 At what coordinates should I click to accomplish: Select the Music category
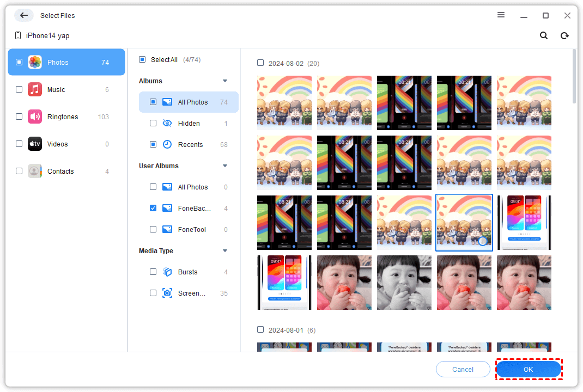pyautogui.click(x=66, y=89)
